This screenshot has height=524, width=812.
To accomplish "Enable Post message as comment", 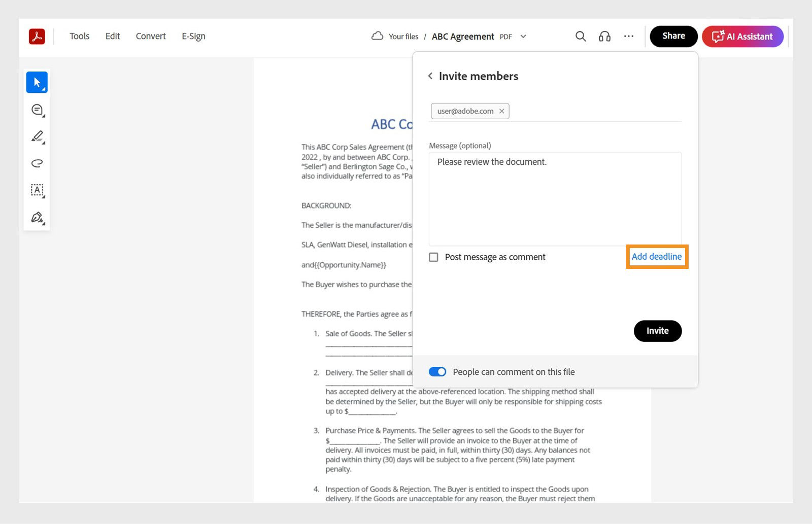I will click(x=434, y=257).
